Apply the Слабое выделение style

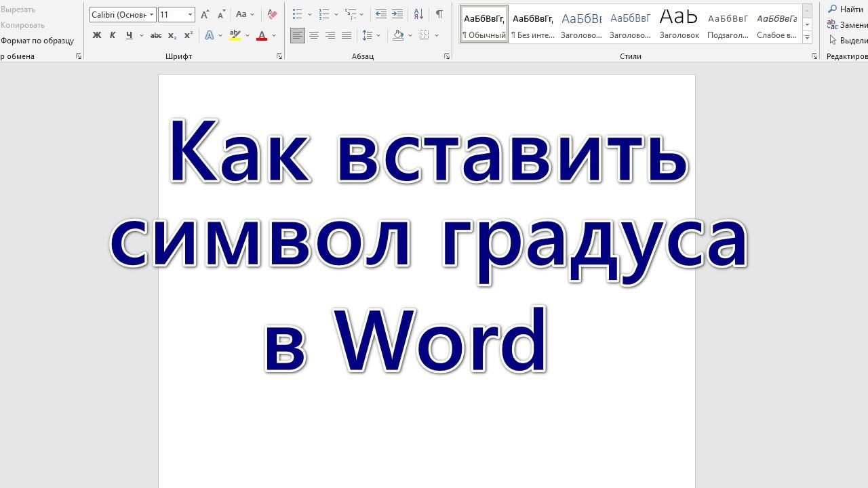[x=776, y=24]
